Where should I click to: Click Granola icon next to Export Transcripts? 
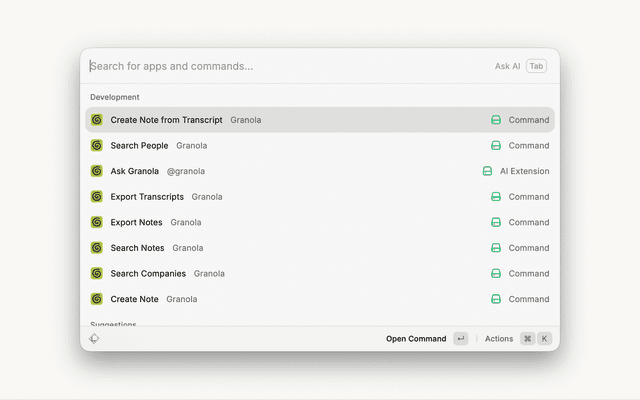pos(97,197)
